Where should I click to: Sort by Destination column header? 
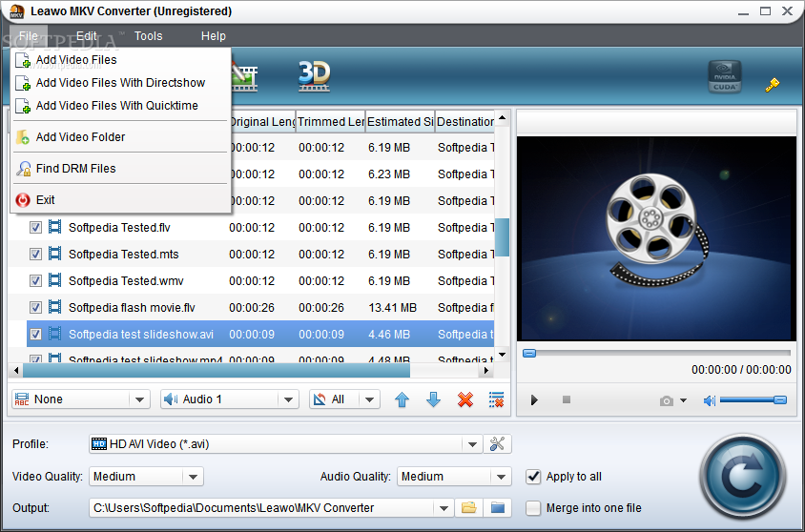[x=465, y=122]
